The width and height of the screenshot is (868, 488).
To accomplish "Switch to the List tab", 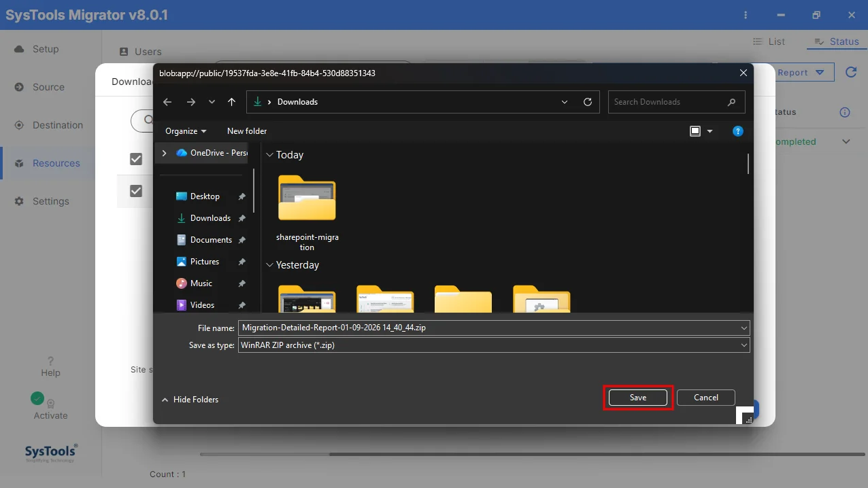I will tap(769, 41).
